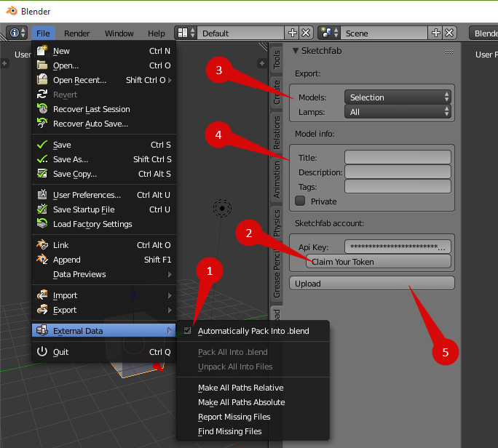Choose Make All Paths Absolute
Screen dimensions: 498x448
242,402
